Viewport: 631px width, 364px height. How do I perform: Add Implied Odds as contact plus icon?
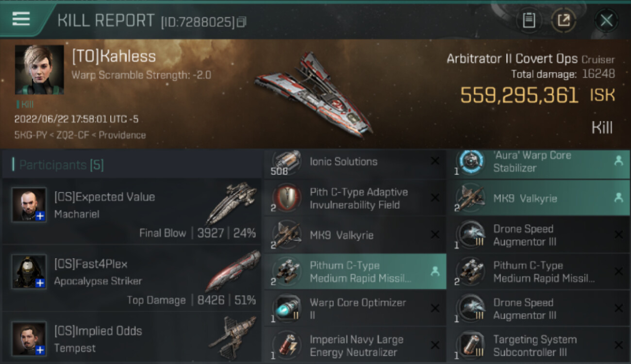coord(41,349)
